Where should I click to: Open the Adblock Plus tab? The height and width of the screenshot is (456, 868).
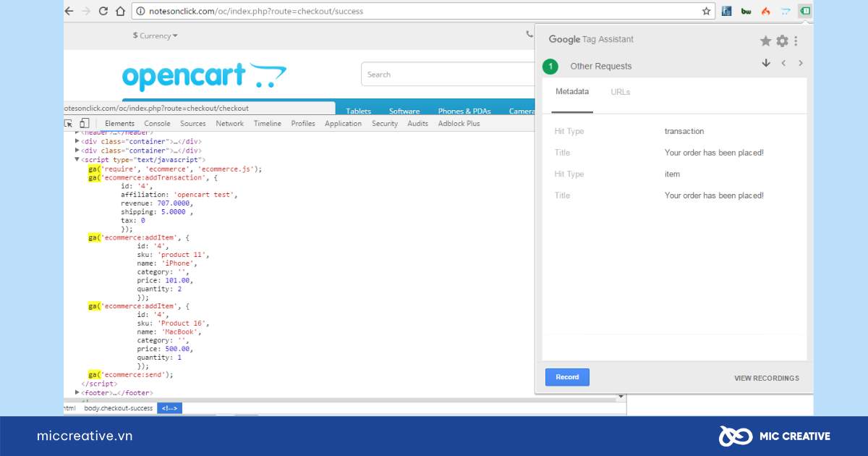[459, 124]
